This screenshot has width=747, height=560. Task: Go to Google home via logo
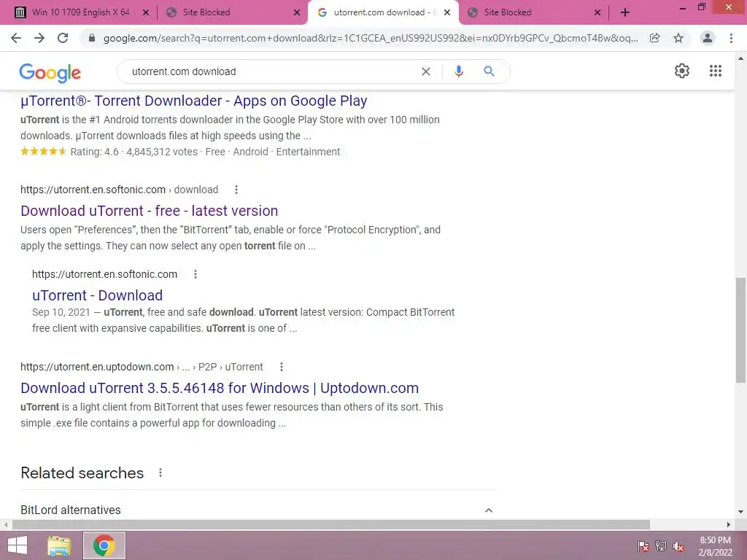(50, 73)
